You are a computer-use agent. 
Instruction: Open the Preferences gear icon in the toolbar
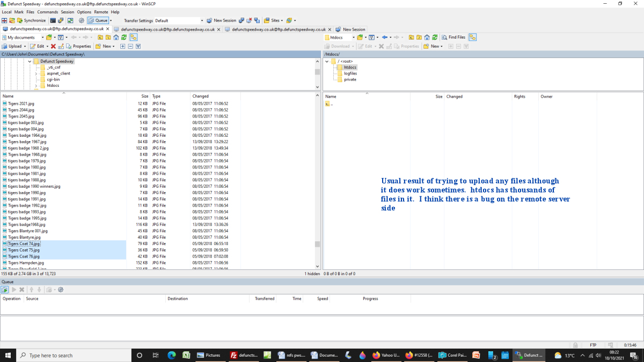(82, 20)
